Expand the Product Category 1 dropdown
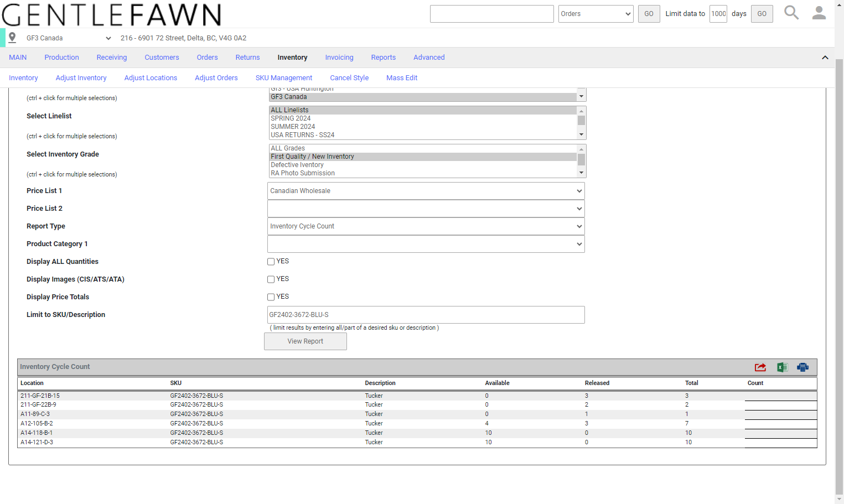 [x=426, y=244]
